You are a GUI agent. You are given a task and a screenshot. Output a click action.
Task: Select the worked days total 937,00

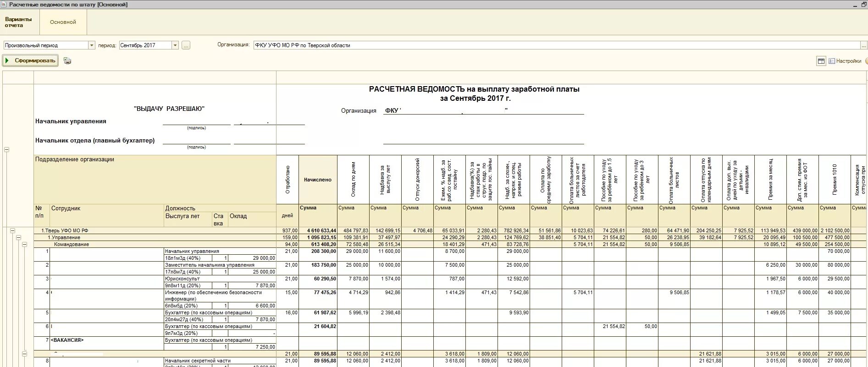pyautogui.click(x=287, y=230)
